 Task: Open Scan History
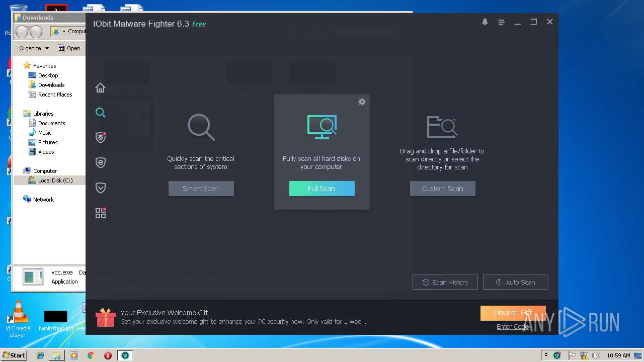click(x=445, y=282)
